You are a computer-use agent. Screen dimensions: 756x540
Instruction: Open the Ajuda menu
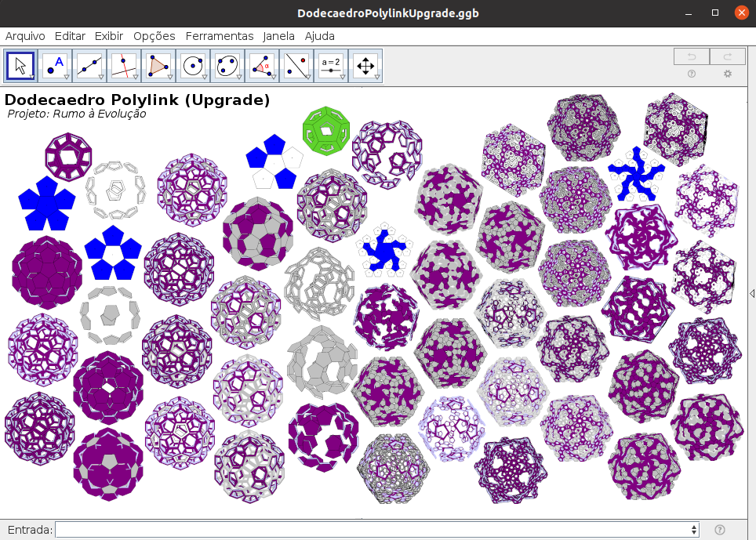click(320, 36)
